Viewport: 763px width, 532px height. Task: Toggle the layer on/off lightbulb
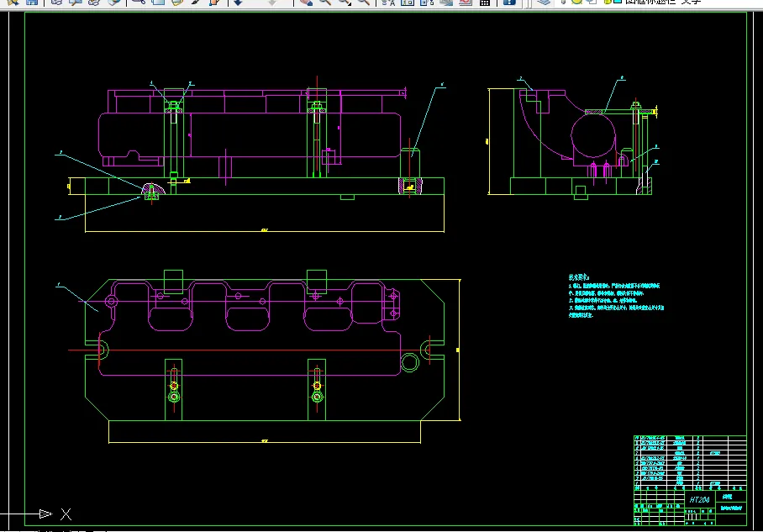[564, 3]
